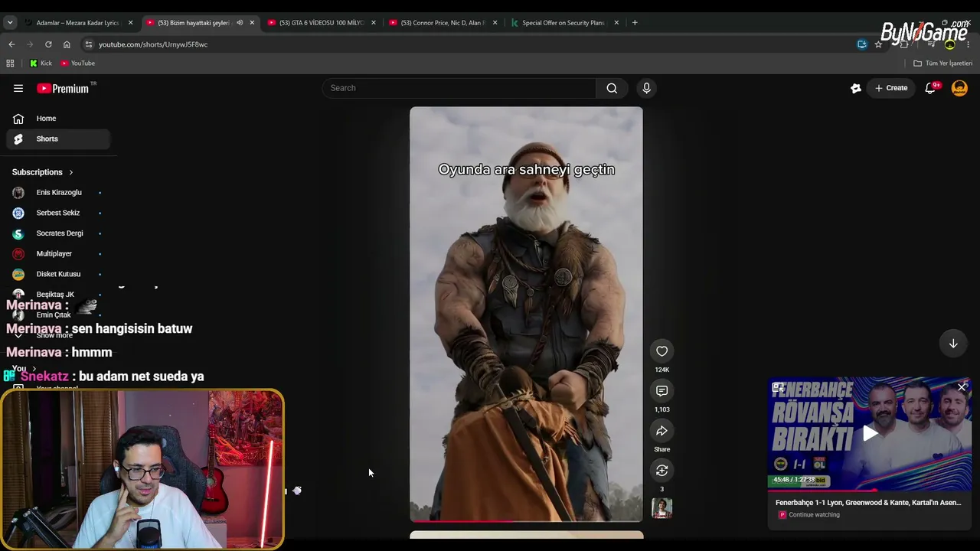Start voice search with microphone icon
This screenshot has width=980, height=551.
tap(646, 88)
